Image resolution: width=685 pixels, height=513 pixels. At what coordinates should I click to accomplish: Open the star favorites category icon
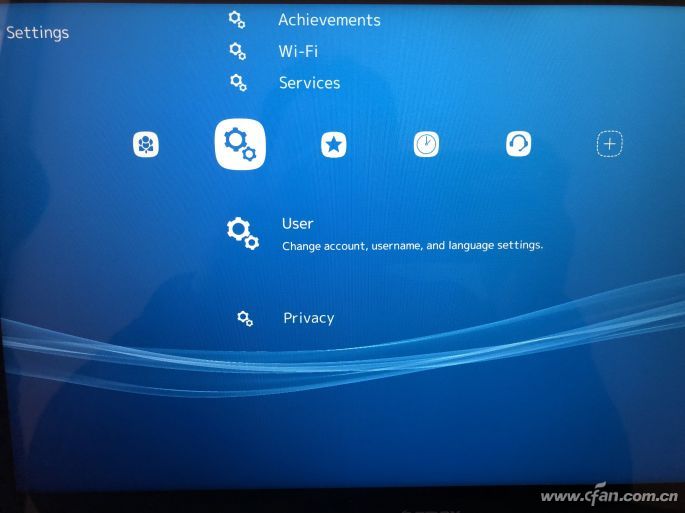(x=334, y=145)
